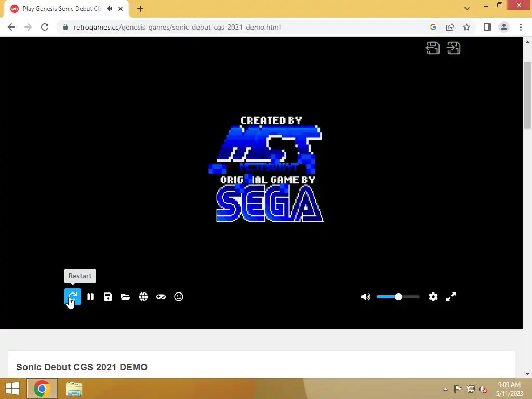
Task: Load state using the open folder icon
Action: point(126,297)
